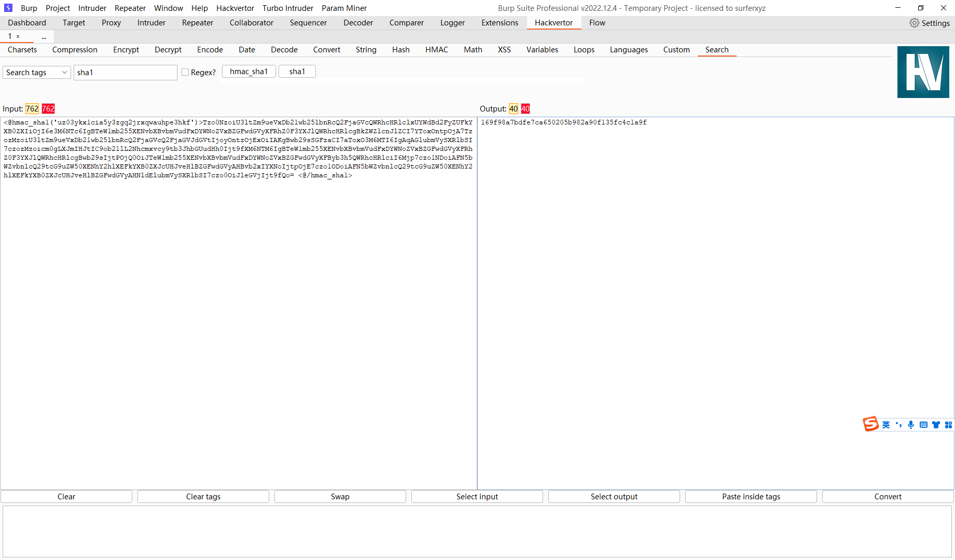955x560 pixels.
Task: Select the Compression tag category
Action: [x=75, y=50]
